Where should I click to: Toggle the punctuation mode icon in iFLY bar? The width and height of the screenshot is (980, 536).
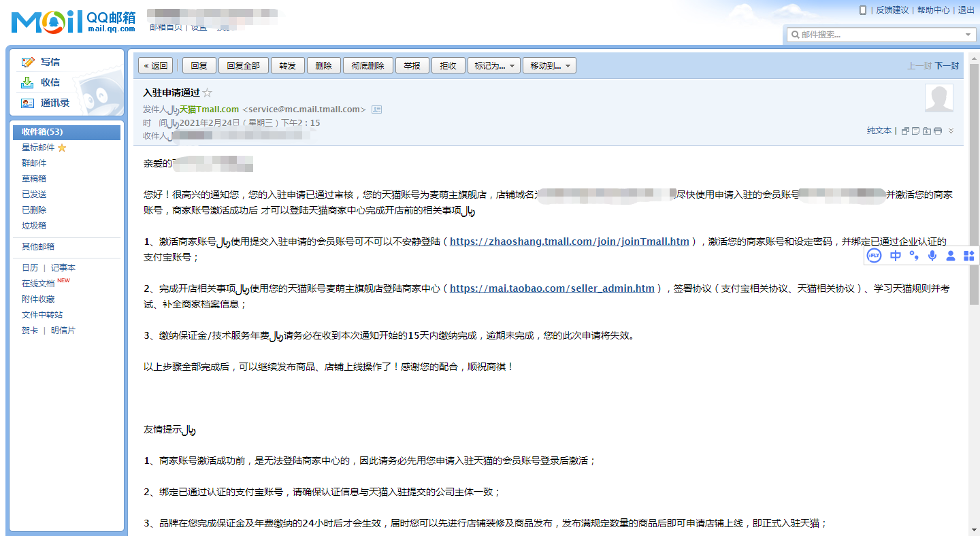coord(914,256)
